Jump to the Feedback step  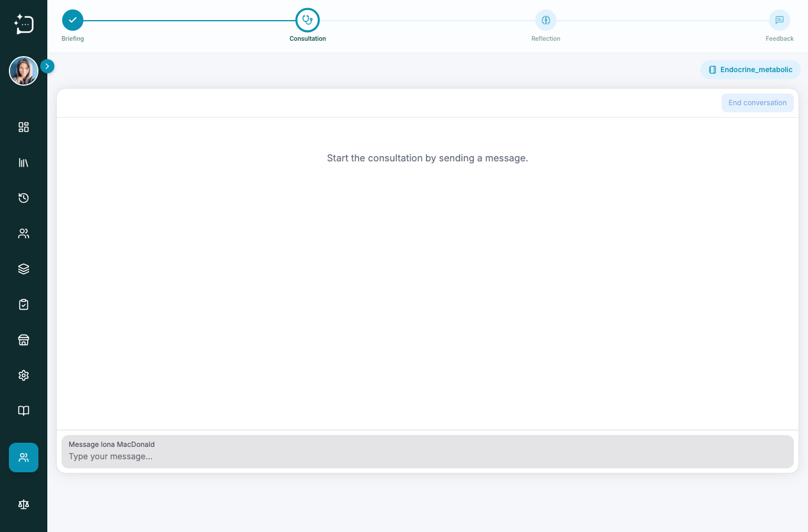pos(780,20)
